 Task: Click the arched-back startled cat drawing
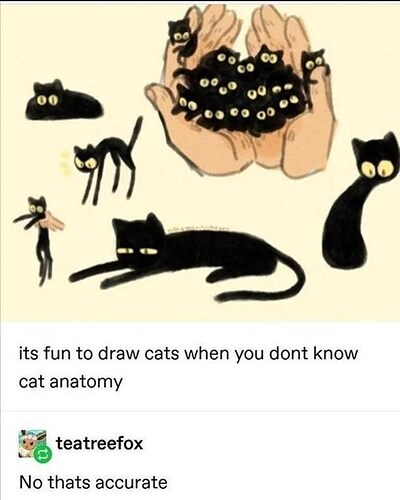[x=108, y=162]
